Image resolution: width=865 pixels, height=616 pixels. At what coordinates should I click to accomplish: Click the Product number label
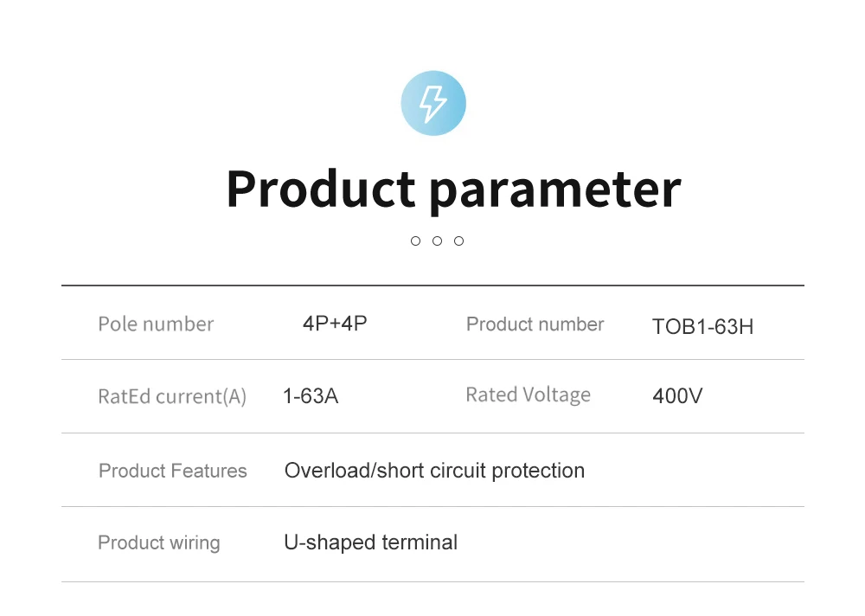tap(535, 324)
